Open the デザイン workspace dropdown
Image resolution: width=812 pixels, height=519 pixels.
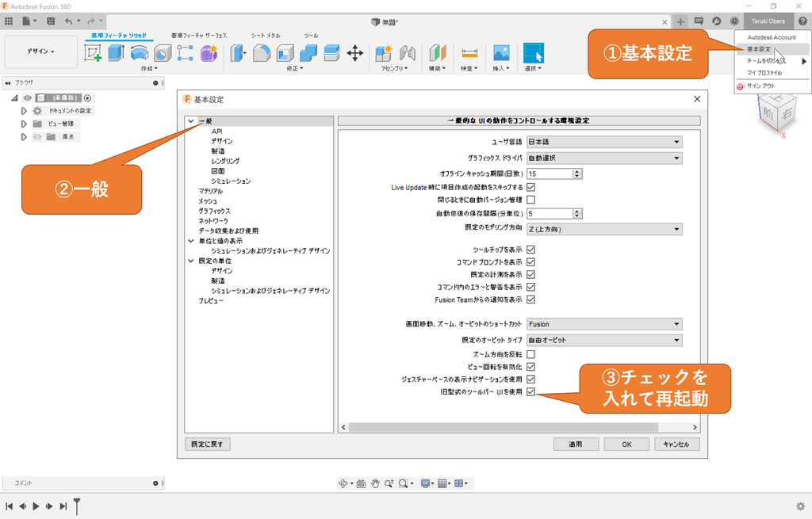pos(41,52)
